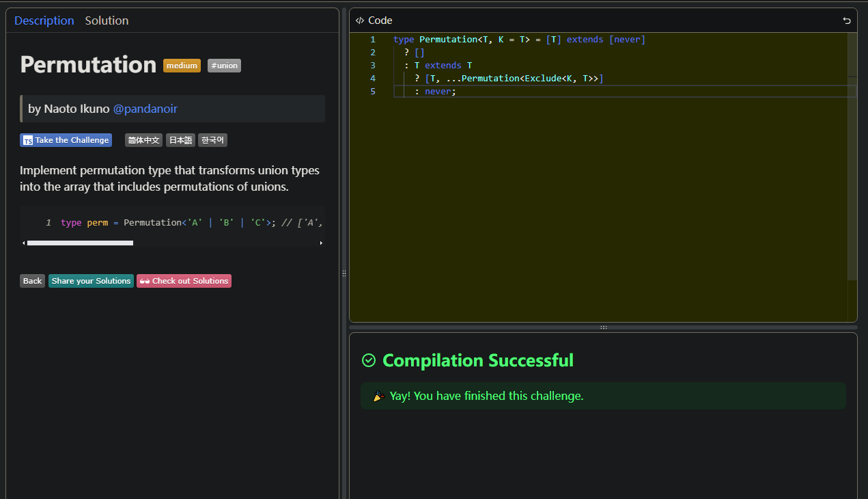The image size is (868, 499).
Task: Click the code brackets icon beside Code title
Action: point(360,21)
